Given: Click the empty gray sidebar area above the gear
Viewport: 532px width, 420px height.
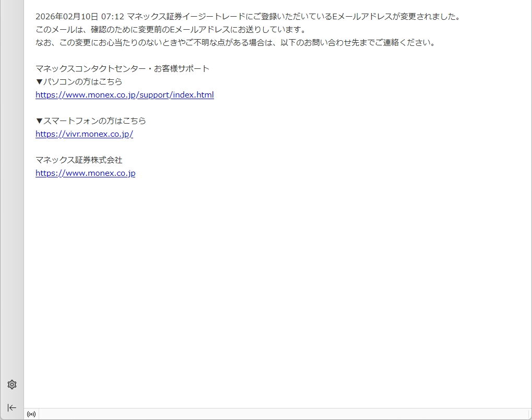Looking at the screenshot, I should click(x=12, y=209).
